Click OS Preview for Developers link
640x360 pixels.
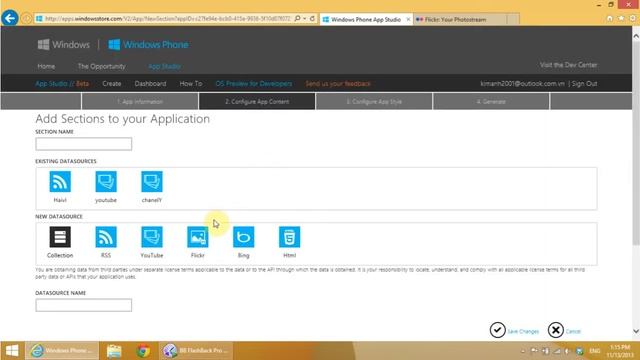coord(253,83)
